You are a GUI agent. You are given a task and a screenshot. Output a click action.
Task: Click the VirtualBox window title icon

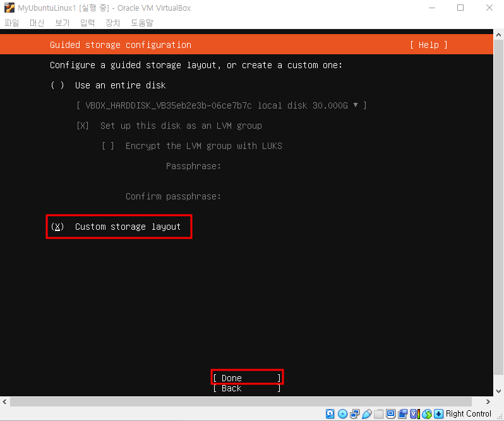click(x=9, y=8)
